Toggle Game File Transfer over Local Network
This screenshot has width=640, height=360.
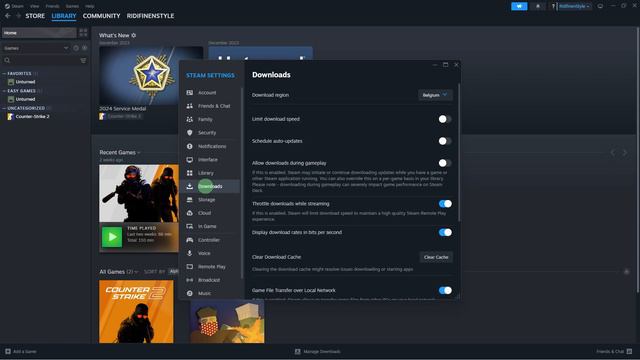tap(445, 291)
